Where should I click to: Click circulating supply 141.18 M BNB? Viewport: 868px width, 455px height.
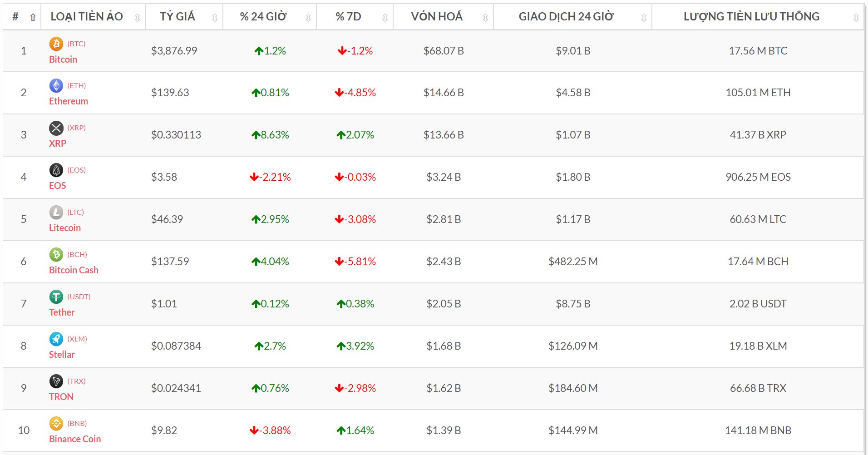758,430
